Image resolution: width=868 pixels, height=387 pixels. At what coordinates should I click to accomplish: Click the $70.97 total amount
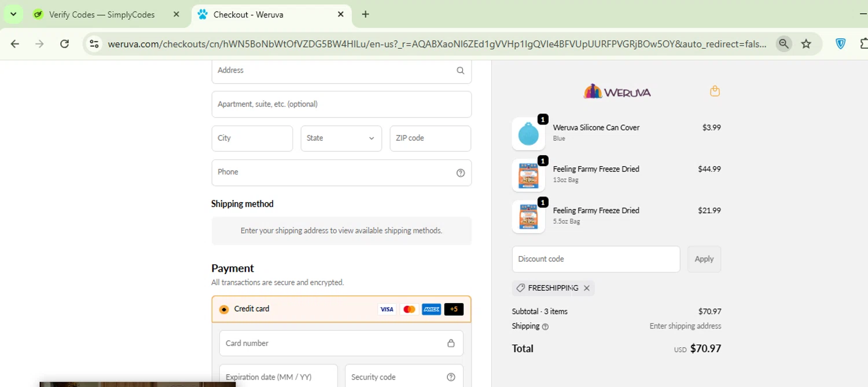coord(705,349)
